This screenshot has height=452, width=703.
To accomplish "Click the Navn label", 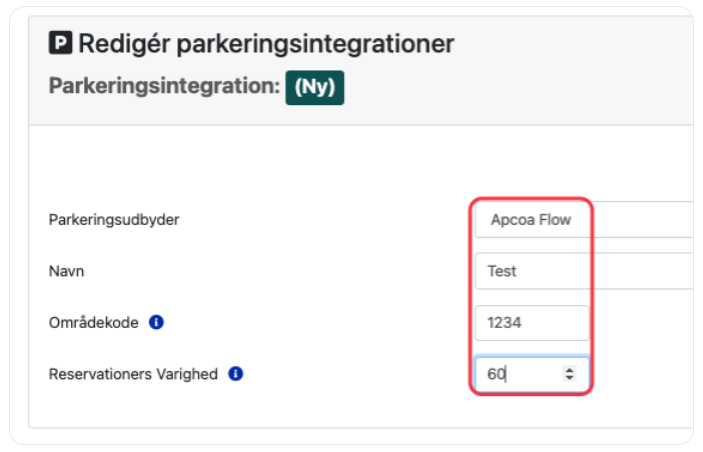I will [x=66, y=271].
